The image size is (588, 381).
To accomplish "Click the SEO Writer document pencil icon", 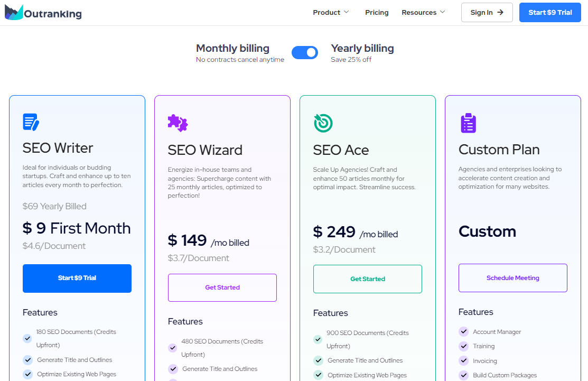I will (31, 122).
